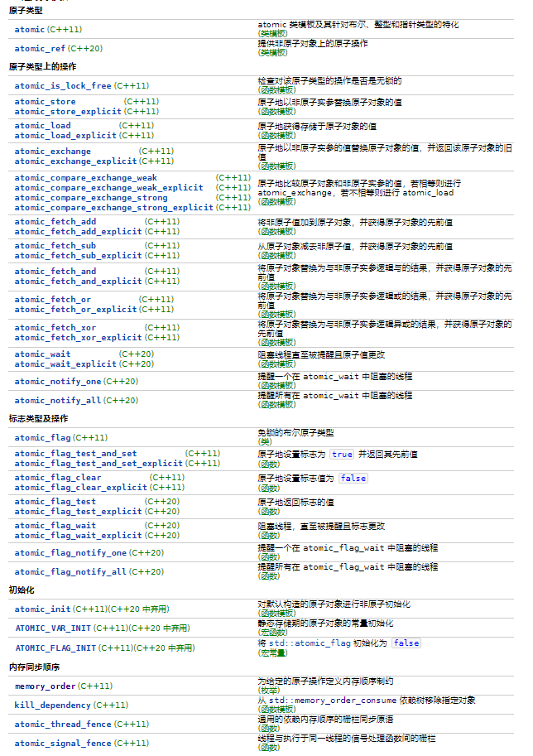This screenshot has width=533, height=756.
Task: Open the atomic_flag_clear link
Action: pos(58,478)
